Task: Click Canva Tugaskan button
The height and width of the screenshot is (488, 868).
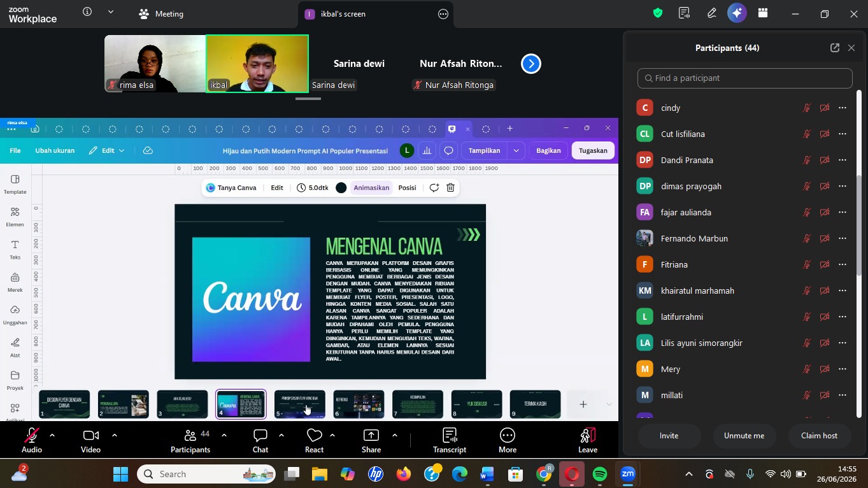Action: pos(593,151)
